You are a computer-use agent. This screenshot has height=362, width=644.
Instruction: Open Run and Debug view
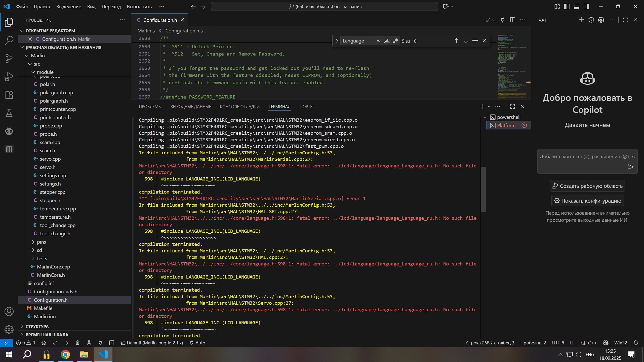[9, 77]
